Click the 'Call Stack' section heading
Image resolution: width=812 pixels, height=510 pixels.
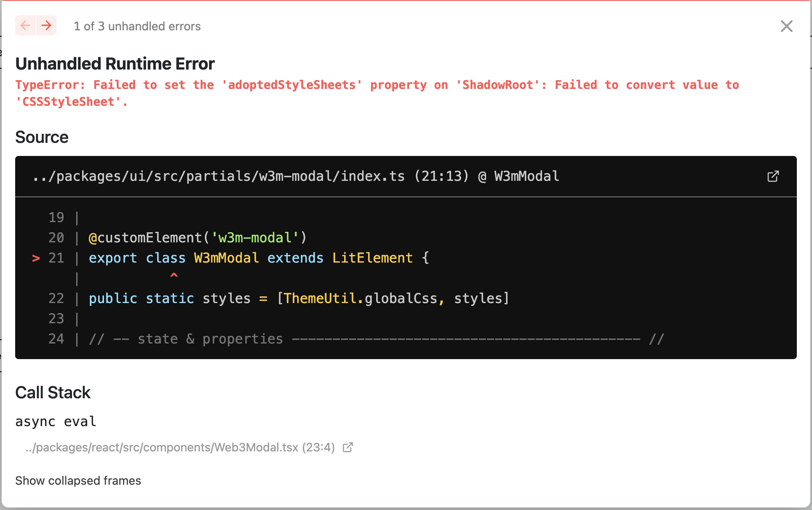(53, 392)
